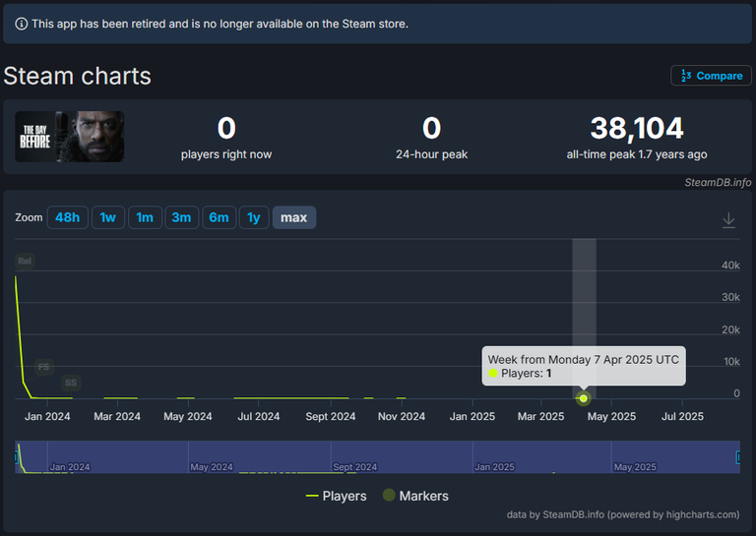Set zoom range to 1y
This screenshot has width=756, height=536.
[254, 217]
